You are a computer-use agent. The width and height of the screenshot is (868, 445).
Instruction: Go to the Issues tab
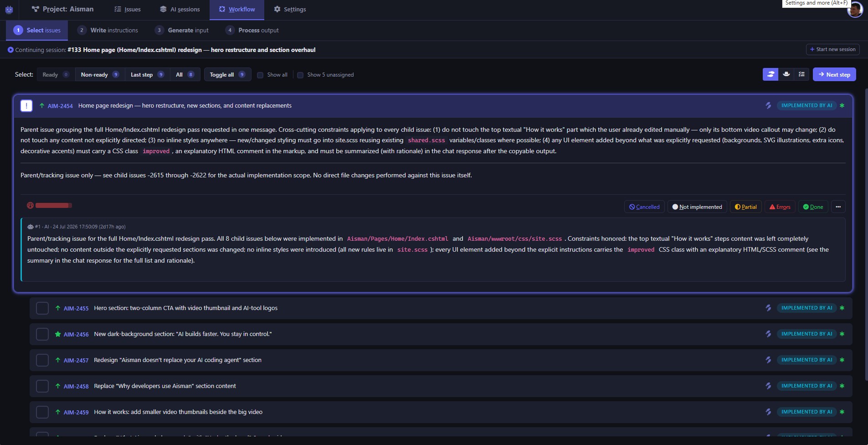tap(127, 9)
